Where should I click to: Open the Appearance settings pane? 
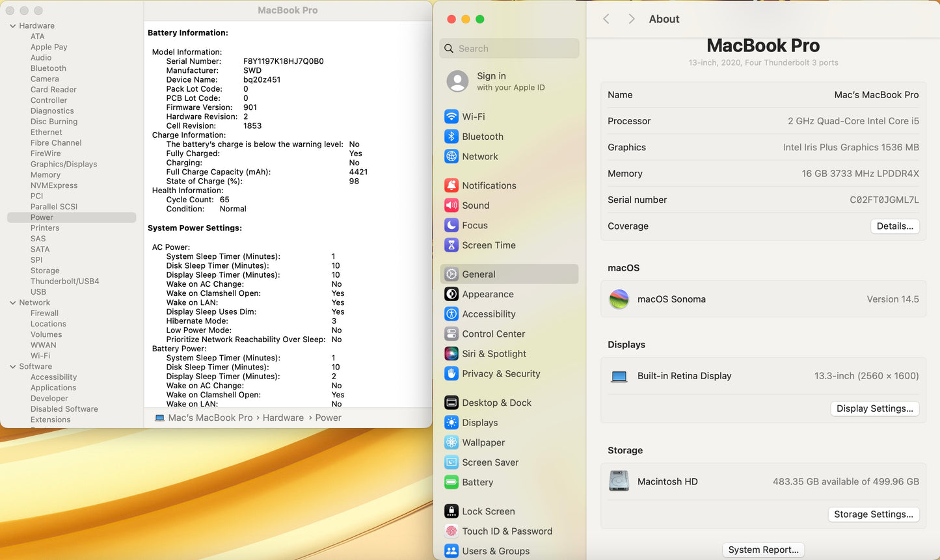tap(487, 294)
